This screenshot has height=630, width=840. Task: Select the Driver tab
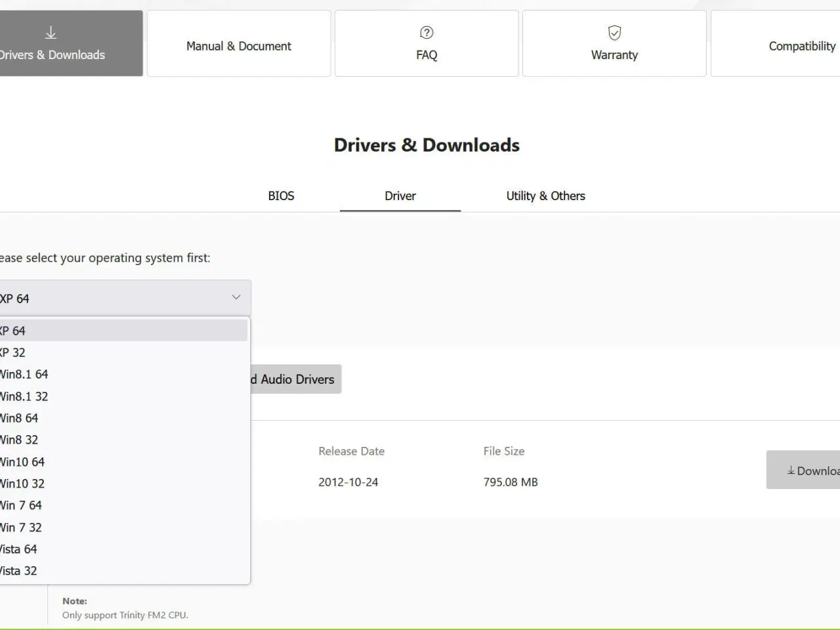[x=400, y=196]
